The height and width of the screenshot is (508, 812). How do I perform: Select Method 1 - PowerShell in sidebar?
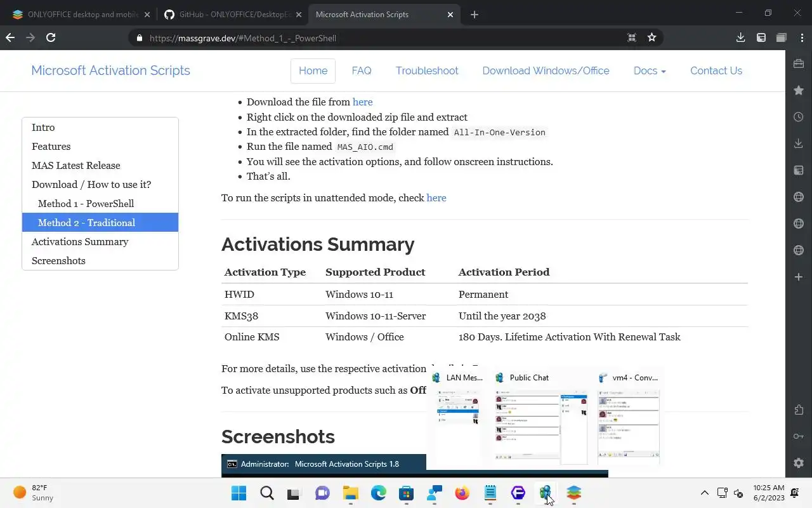tap(100, 203)
